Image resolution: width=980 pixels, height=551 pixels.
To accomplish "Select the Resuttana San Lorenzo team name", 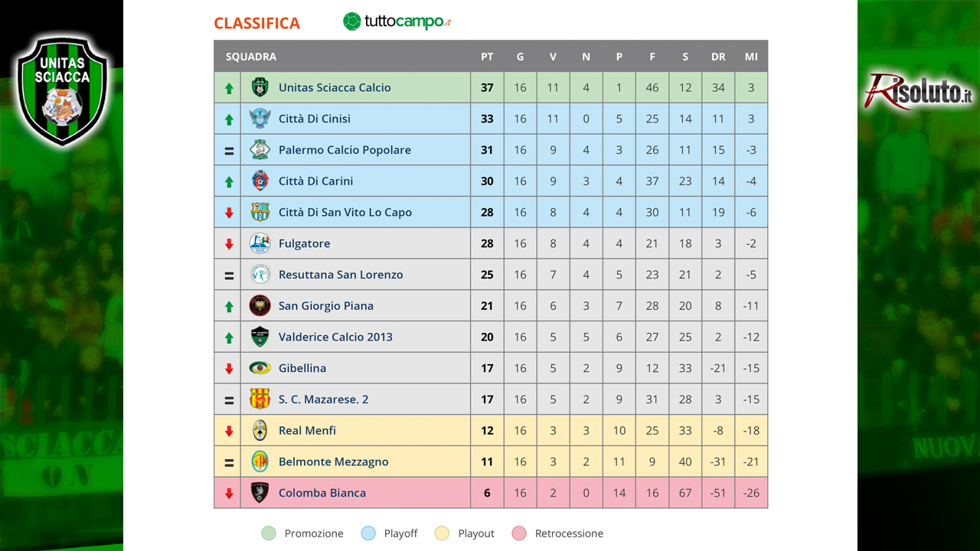I will click(341, 275).
